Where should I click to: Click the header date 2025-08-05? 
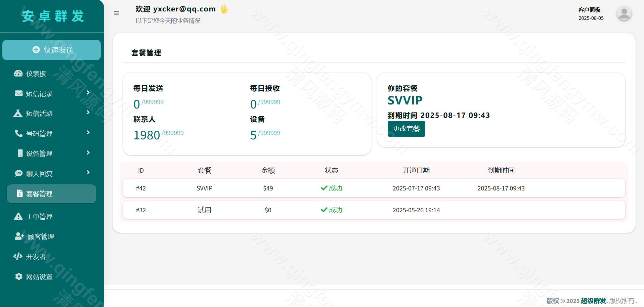[x=591, y=18]
